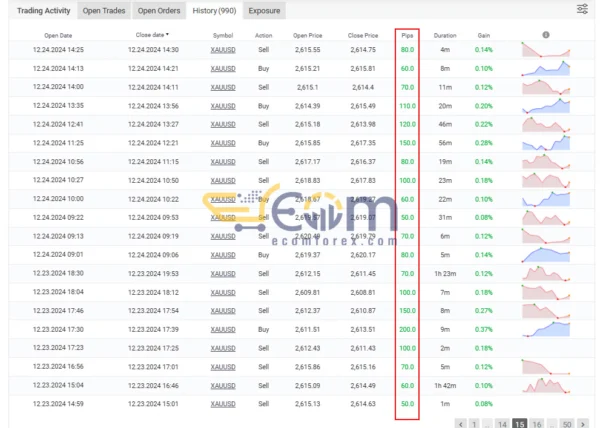
Task: Open sparkline chart for the 12.24.2024 11:25 trade
Action: pos(546,143)
